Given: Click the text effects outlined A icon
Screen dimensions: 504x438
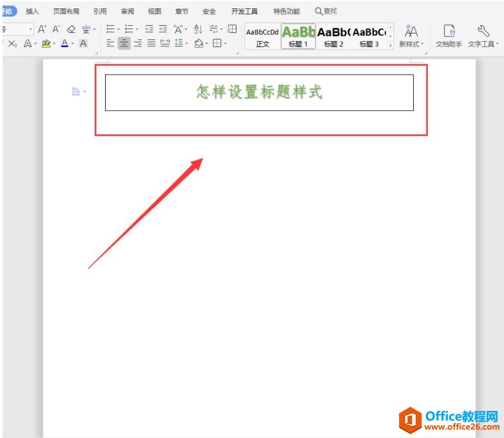Looking at the screenshot, I should [x=28, y=43].
